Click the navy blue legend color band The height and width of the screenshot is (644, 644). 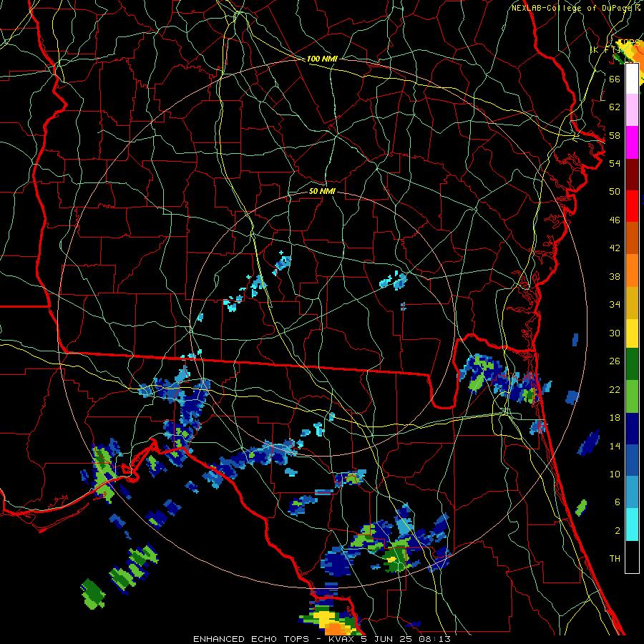tap(632, 429)
